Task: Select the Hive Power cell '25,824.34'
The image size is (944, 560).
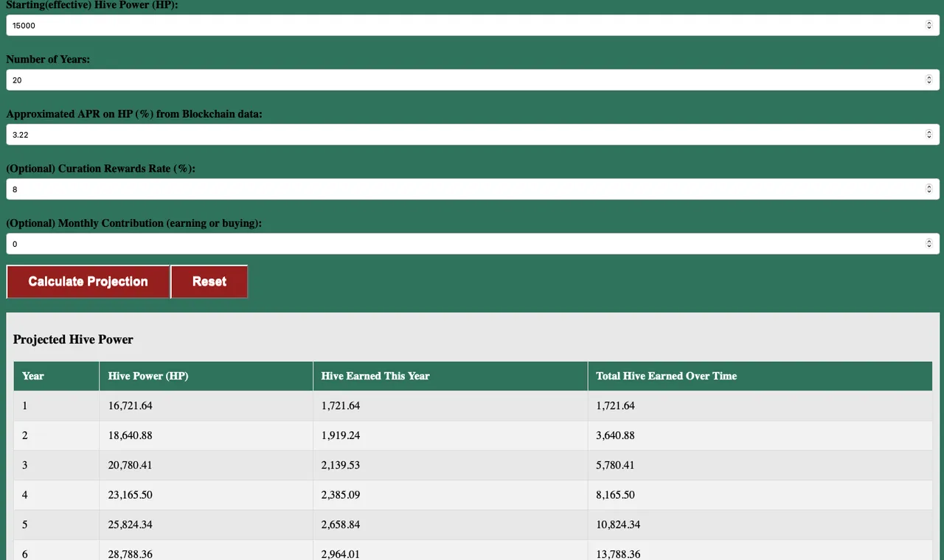Action: tap(206, 525)
